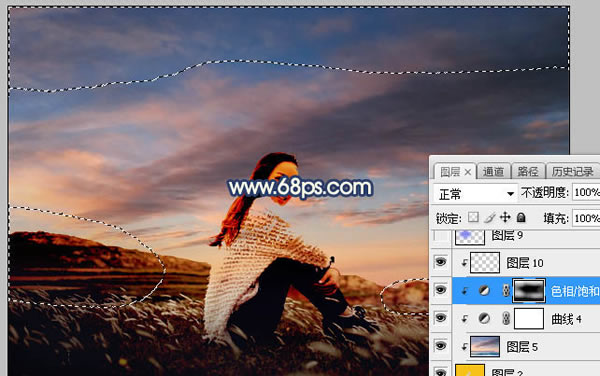Click mask link chain on 曲线 4 layer
Viewport: 600px width, 376px height.
point(506,319)
